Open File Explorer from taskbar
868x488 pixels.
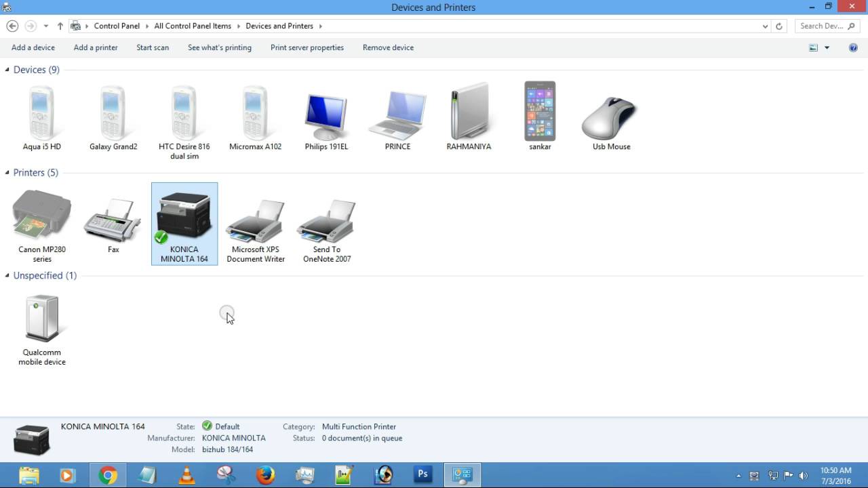tap(29, 475)
